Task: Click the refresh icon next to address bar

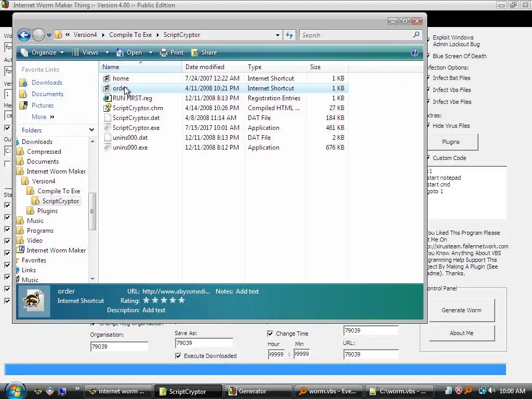Action: pos(289,35)
